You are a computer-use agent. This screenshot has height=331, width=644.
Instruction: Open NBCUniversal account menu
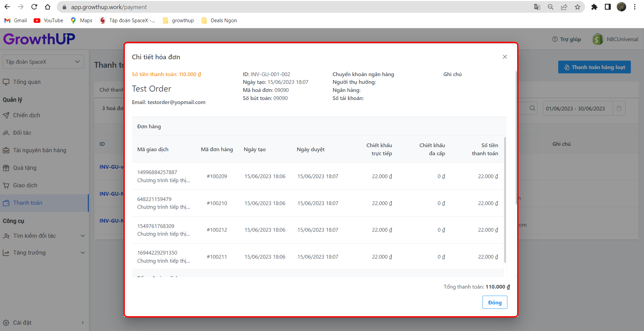pos(615,39)
